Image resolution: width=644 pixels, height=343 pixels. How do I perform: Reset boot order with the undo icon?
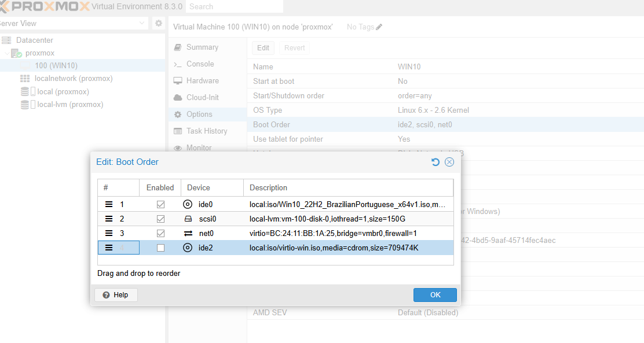[x=436, y=162]
